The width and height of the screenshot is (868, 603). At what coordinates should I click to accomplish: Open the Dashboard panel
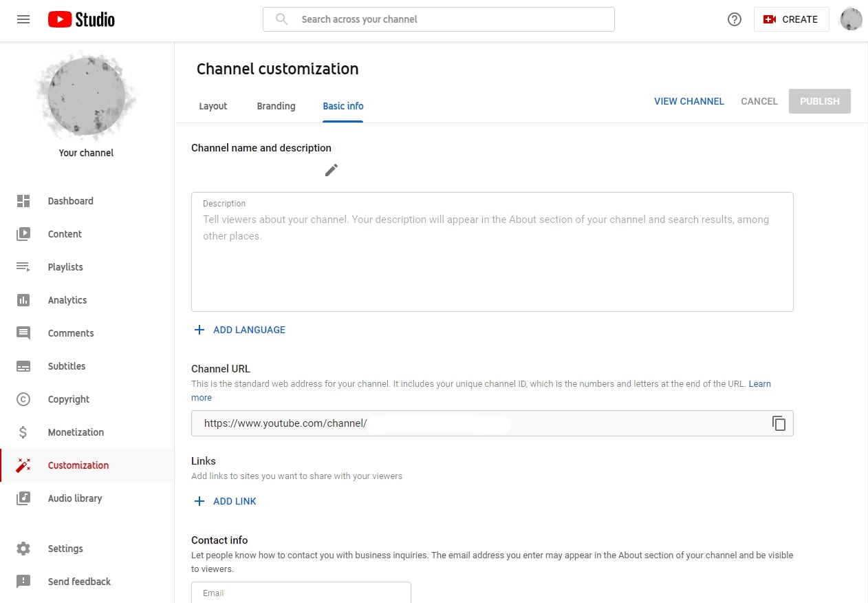70,201
